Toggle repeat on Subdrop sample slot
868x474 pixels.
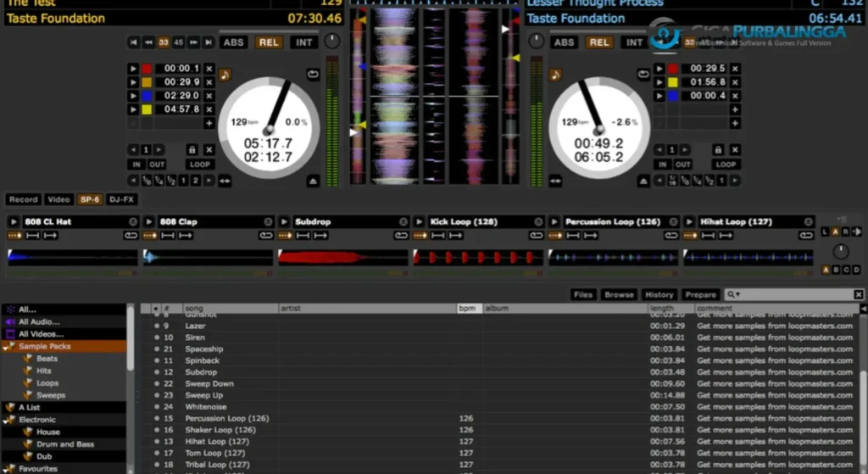pos(401,236)
